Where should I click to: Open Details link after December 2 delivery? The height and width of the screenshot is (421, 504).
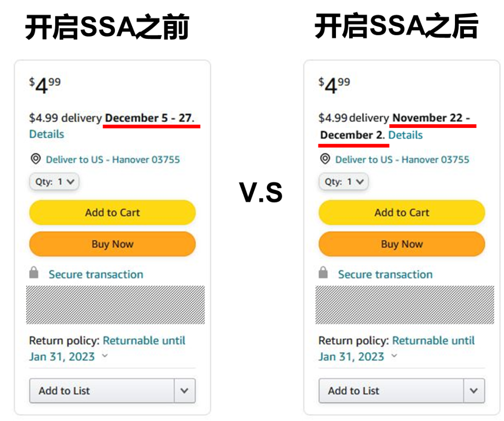[406, 135]
